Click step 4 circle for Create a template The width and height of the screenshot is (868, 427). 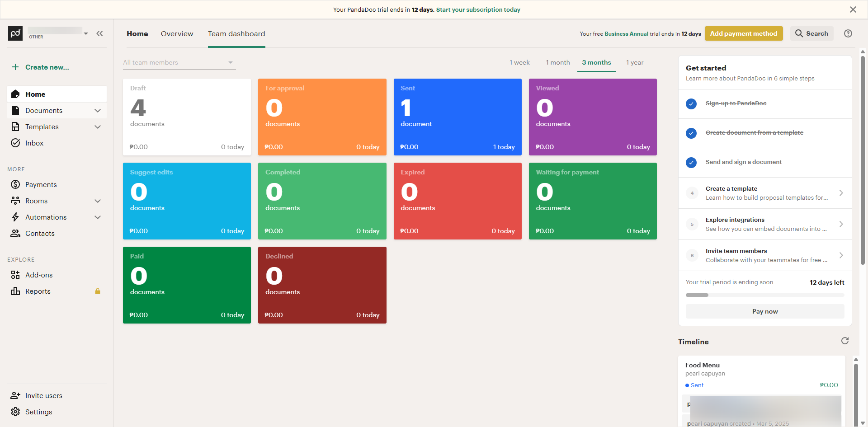(x=692, y=193)
